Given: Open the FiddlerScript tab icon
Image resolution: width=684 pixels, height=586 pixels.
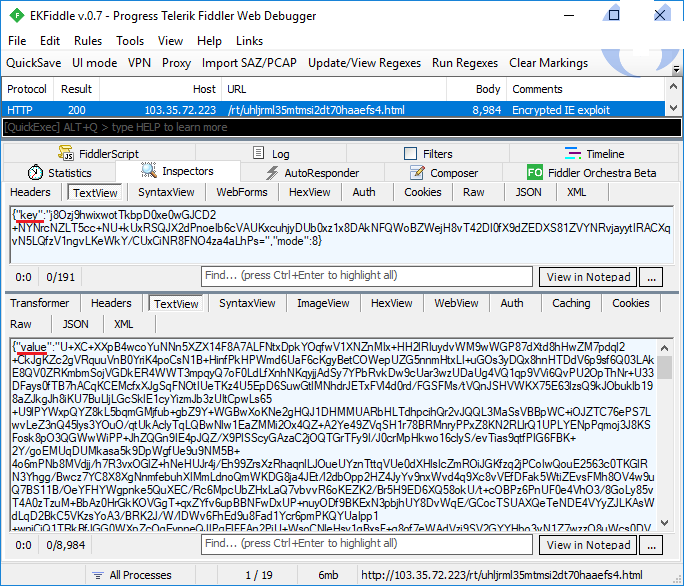Looking at the screenshot, I should (x=66, y=153).
